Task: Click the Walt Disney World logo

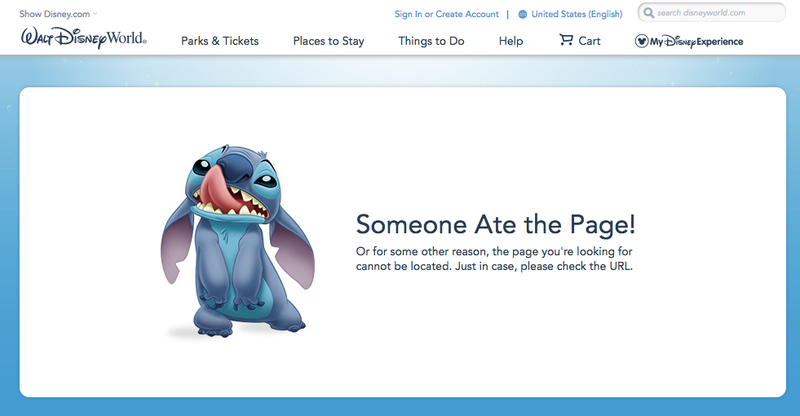Action: point(84,38)
